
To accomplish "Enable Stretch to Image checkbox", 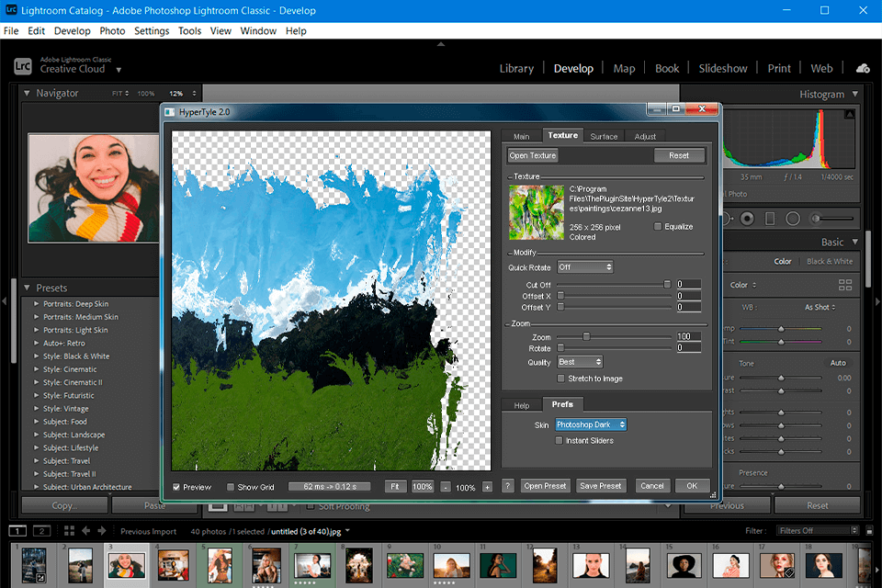I will [x=560, y=379].
